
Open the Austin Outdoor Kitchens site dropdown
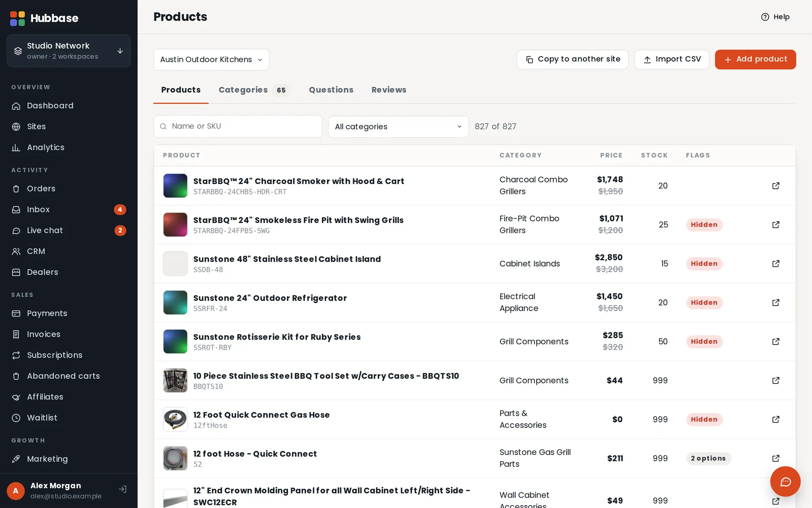tap(211, 60)
